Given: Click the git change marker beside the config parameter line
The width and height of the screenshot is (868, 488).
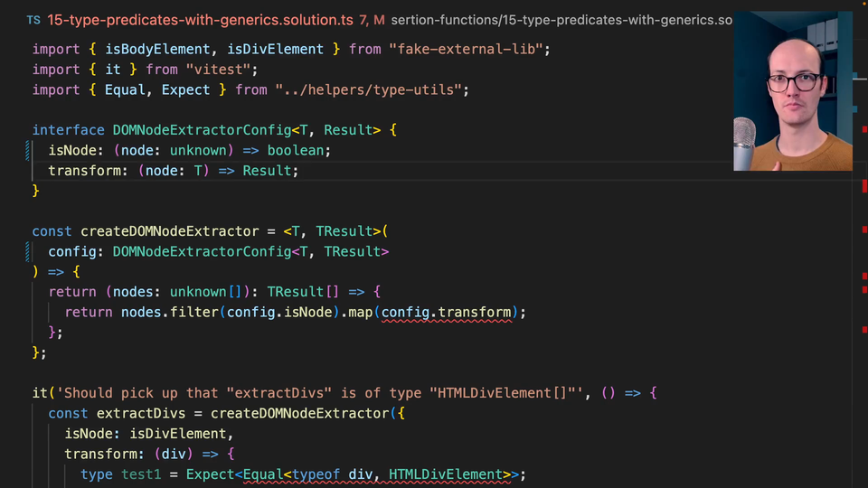Looking at the screenshot, I should (x=29, y=251).
